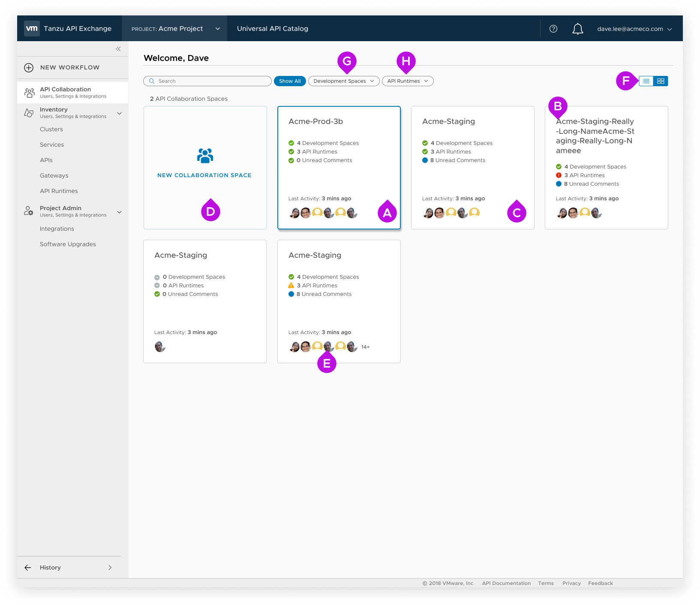Click 0 Development Spaces gray status icon
Image resolution: width=700 pixels, height=606 pixels.
click(157, 277)
